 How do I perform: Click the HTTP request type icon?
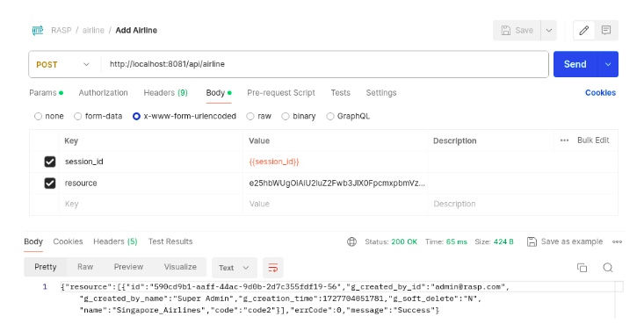(x=38, y=31)
